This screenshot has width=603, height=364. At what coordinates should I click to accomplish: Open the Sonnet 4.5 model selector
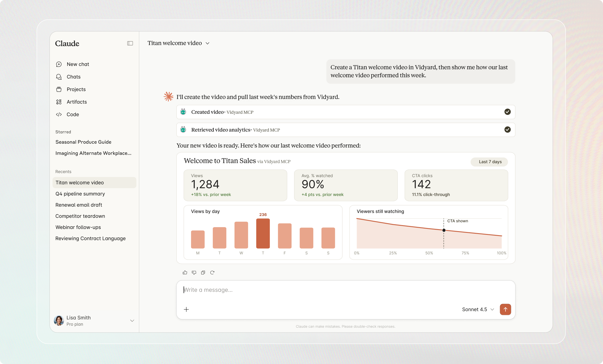pyautogui.click(x=478, y=309)
